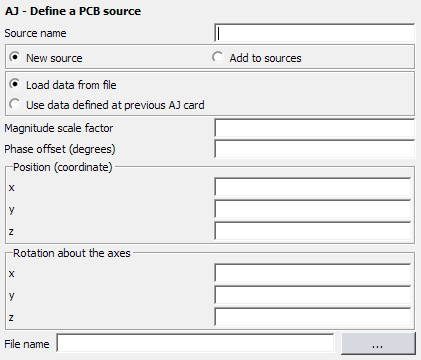The width and height of the screenshot is (421, 360).
Task: Click the File name text field
Action: [x=195, y=343]
